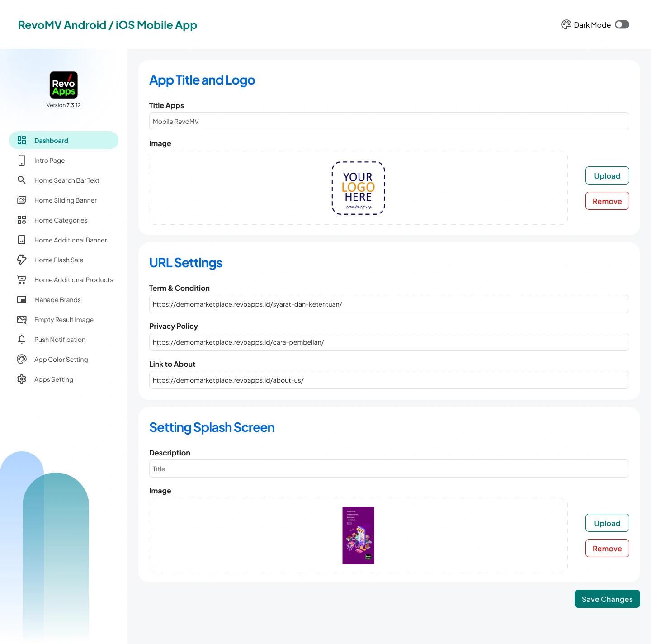Click the splash Description Title field
Screen dimensions: 651x644
tap(389, 469)
